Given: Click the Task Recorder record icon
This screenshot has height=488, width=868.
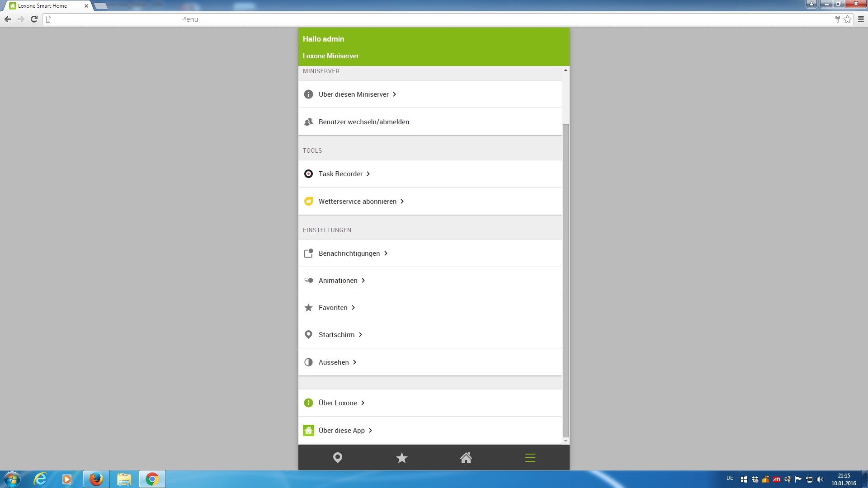Looking at the screenshot, I should click(x=308, y=174).
